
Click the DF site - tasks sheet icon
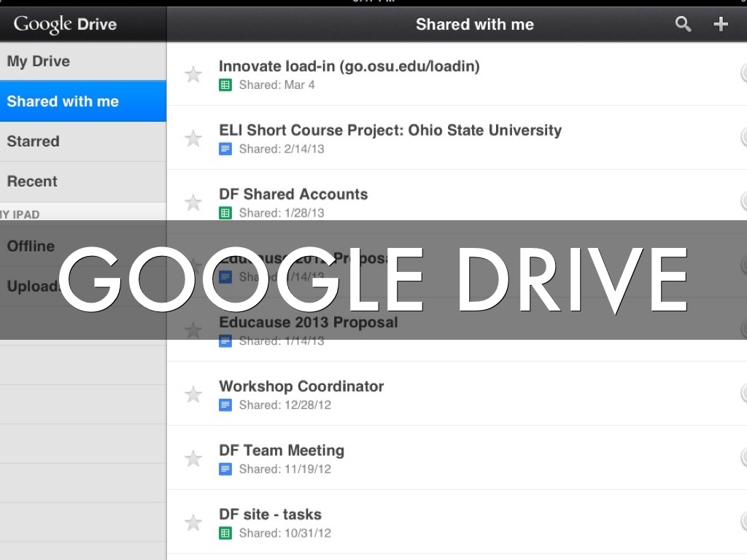pyautogui.click(x=225, y=534)
